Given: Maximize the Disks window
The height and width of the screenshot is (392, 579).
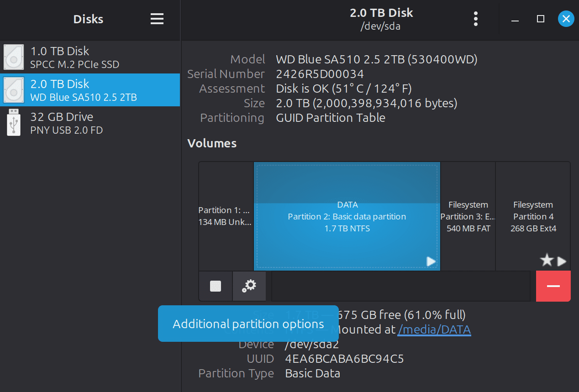Looking at the screenshot, I should click(x=541, y=19).
